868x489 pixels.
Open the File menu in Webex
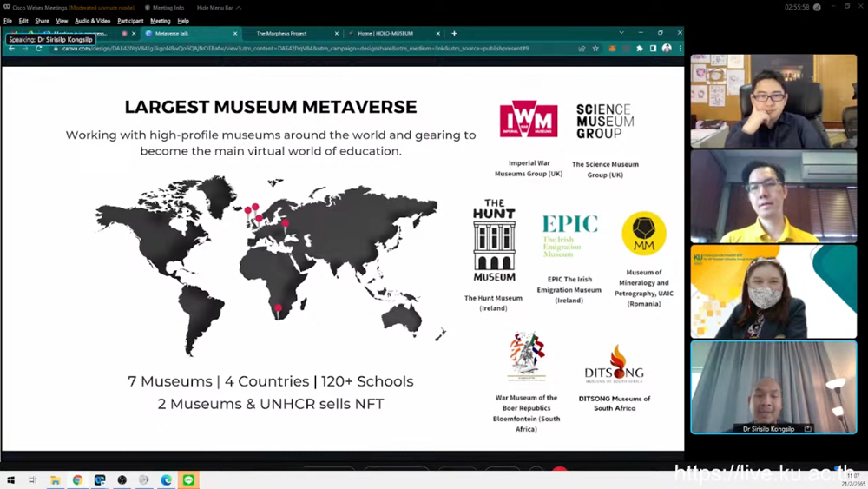point(8,21)
